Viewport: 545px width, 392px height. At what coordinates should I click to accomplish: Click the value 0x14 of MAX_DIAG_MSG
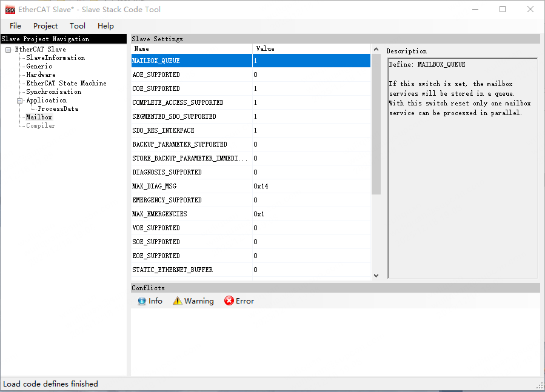pos(261,186)
